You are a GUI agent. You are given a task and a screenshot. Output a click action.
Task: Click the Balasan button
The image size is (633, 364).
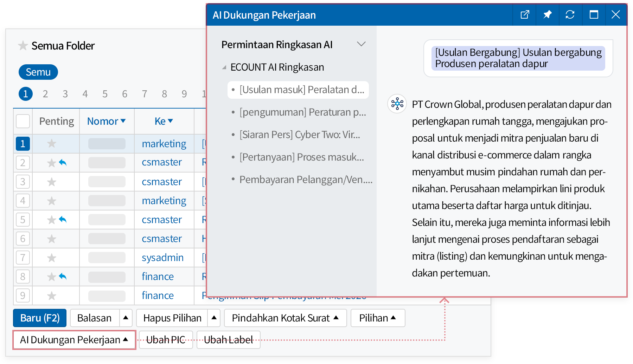pyautogui.click(x=95, y=318)
